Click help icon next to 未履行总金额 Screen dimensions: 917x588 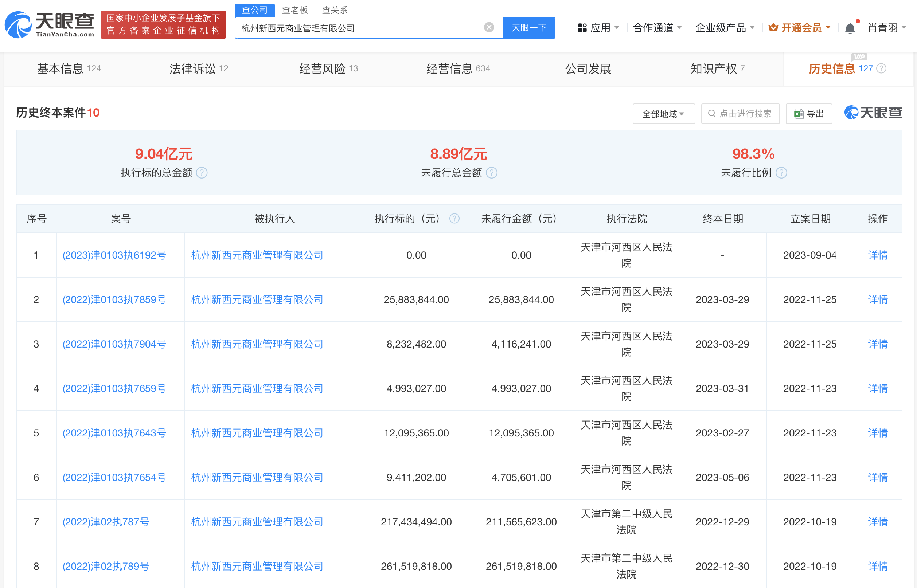tap(492, 173)
